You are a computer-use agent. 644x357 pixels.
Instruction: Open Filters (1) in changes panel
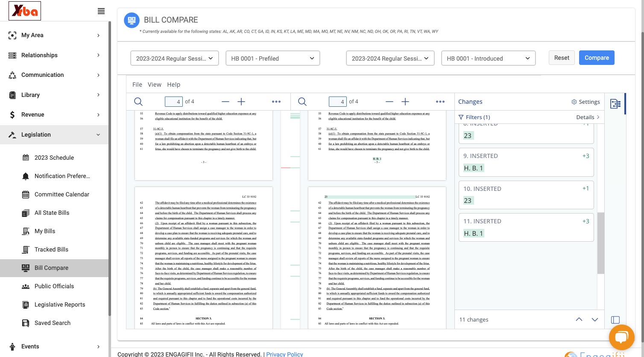point(474,117)
